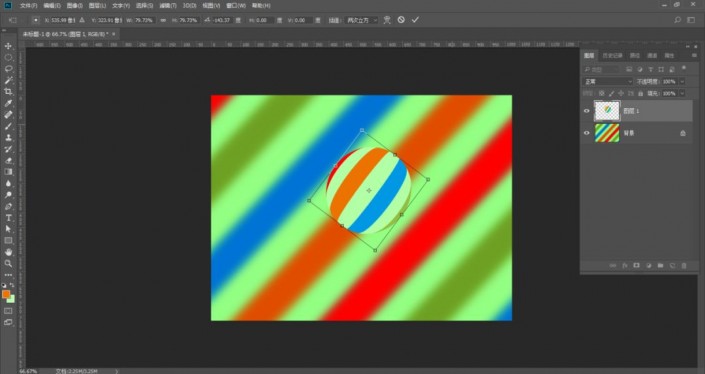Cancel the transform with the circle-slash icon
This screenshot has width=705, height=374.
401,20
